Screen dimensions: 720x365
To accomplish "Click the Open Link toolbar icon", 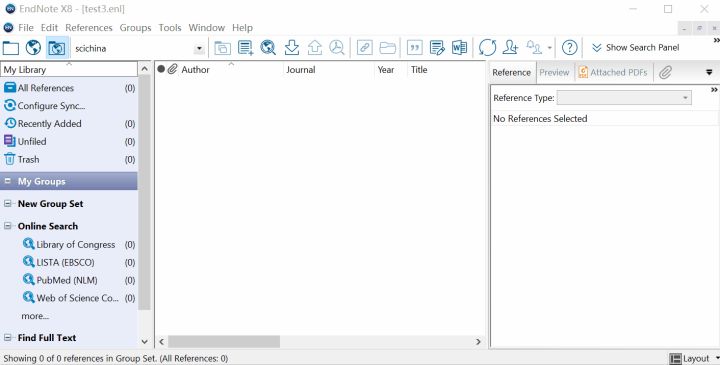I will tap(365, 47).
